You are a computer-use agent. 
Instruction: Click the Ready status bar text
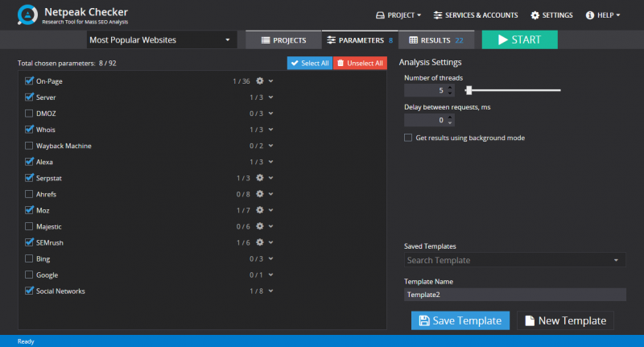point(26,341)
